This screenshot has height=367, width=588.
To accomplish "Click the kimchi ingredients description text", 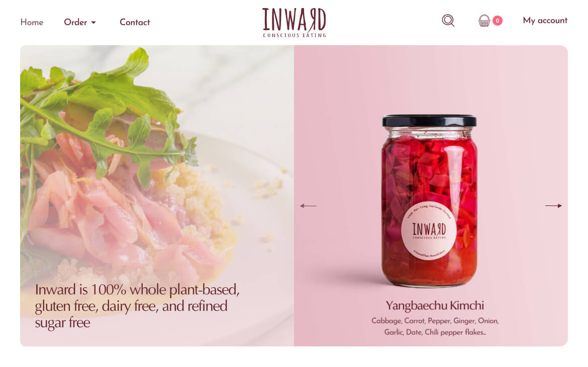I will [x=435, y=326].
